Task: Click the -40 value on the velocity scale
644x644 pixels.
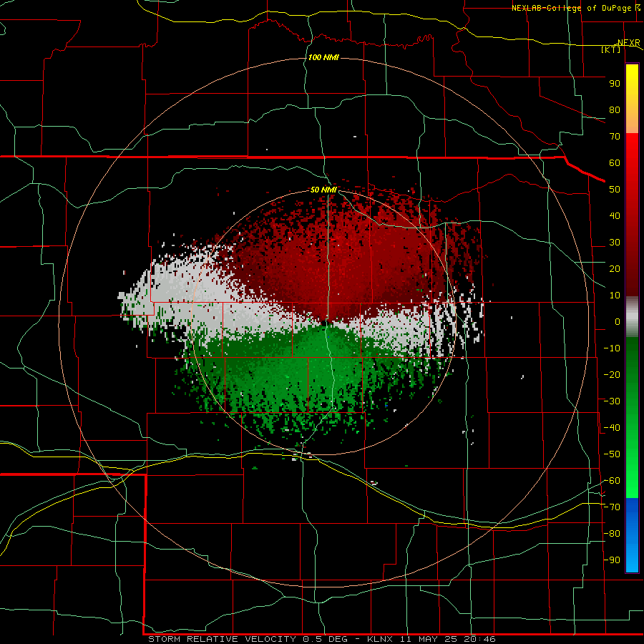Action: pyautogui.click(x=612, y=428)
